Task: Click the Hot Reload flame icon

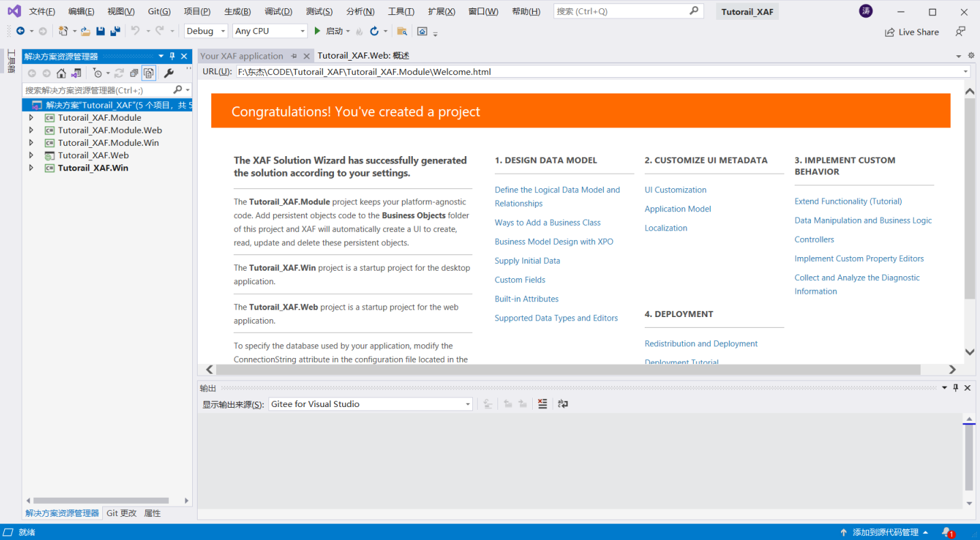Action: [360, 31]
